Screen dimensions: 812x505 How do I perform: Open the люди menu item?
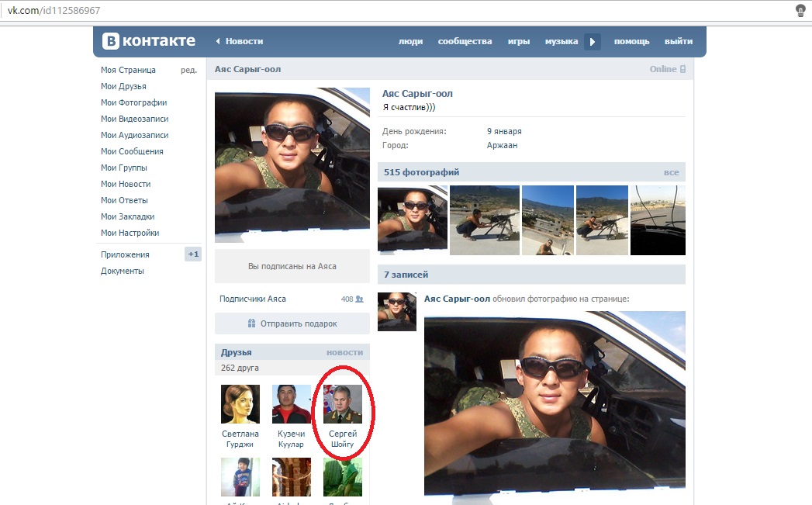pos(411,41)
